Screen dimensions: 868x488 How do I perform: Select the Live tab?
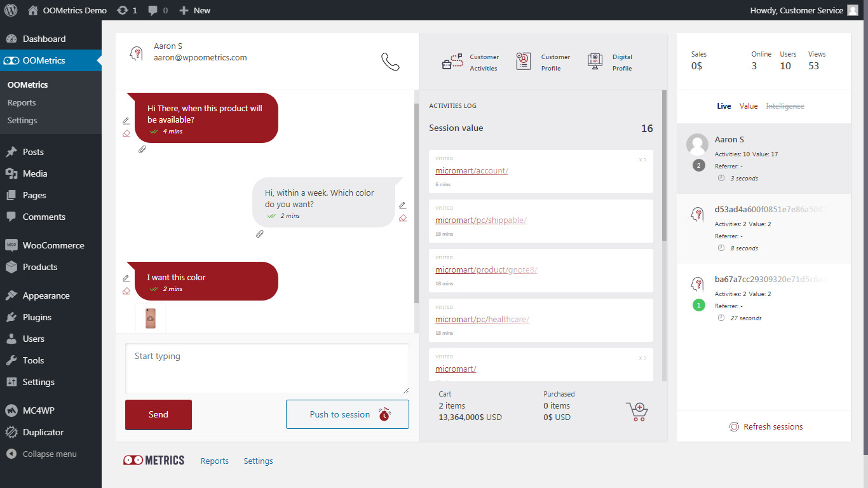pos(724,106)
